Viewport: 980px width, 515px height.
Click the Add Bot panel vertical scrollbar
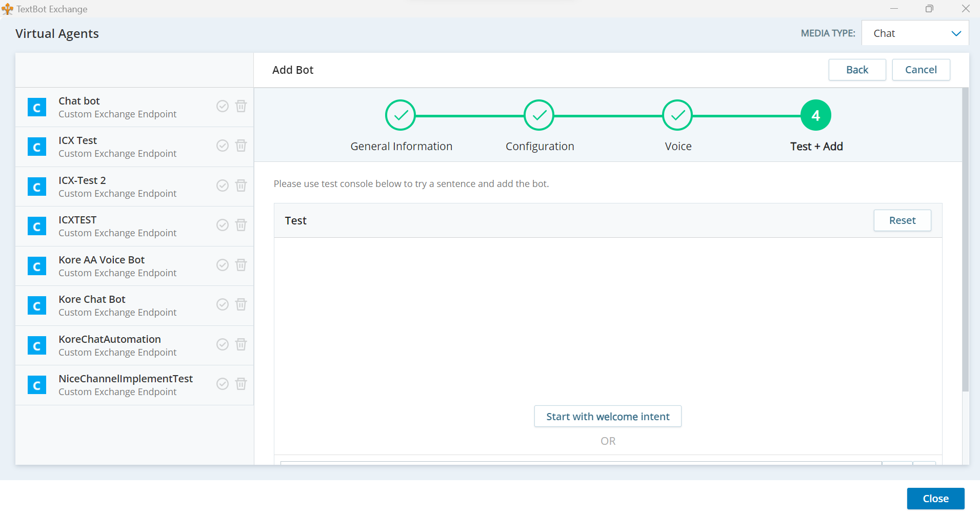(x=965, y=241)
